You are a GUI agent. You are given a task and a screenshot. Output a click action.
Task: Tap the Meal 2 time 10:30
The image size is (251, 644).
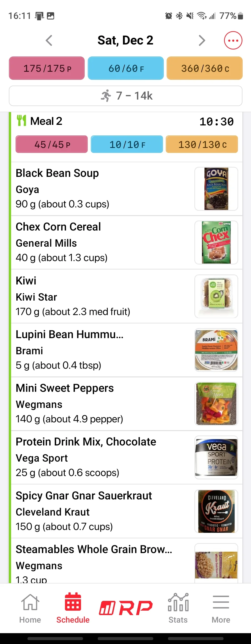pyautogui.click(x=217, y=122)
